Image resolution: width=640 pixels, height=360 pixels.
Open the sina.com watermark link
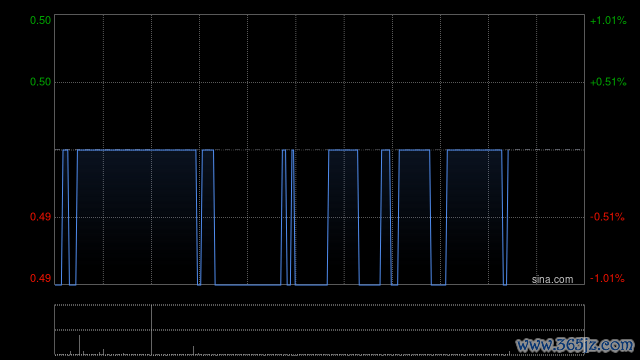pos(552,280)
